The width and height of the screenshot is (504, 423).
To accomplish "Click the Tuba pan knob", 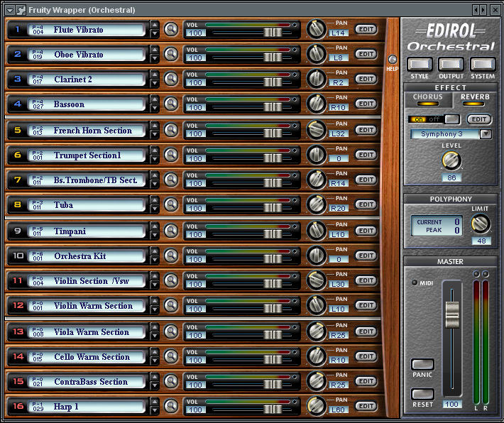I will (x=317, y=204).
